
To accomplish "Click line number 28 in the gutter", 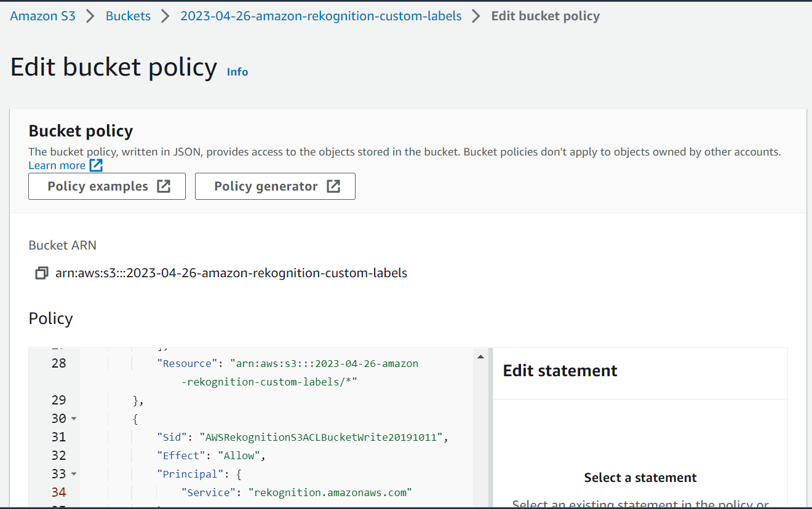I will point(58,363).
